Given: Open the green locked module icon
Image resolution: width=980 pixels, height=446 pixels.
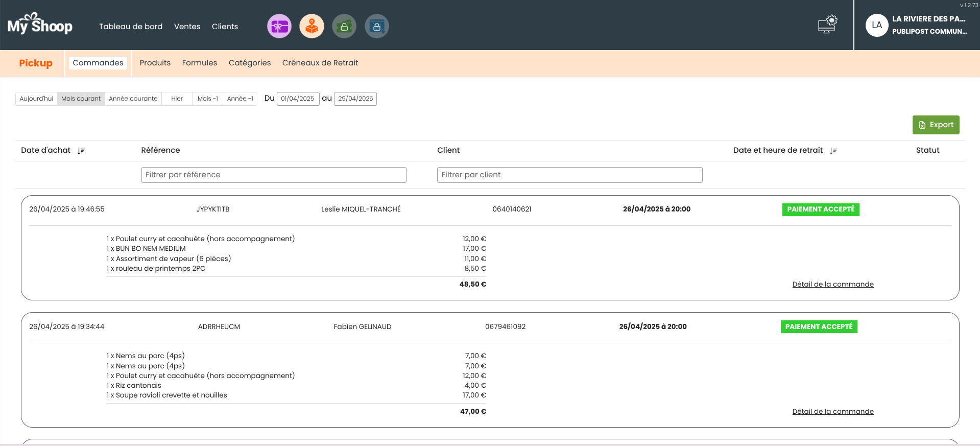Looking at the screenshot, I should 344,26.
